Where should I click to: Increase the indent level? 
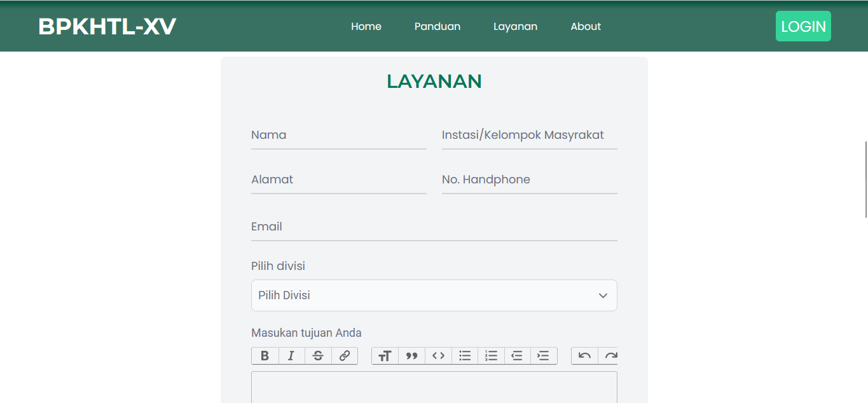(x=544, y=356)
